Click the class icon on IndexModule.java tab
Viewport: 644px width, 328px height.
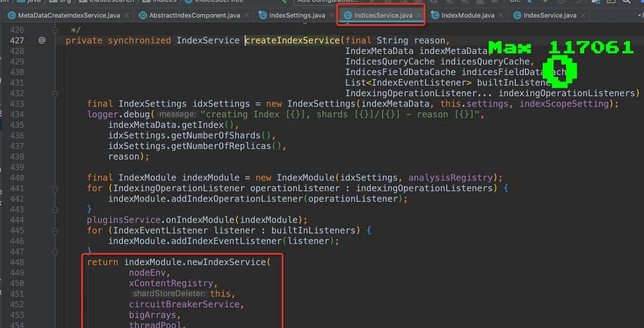[435, 15]
